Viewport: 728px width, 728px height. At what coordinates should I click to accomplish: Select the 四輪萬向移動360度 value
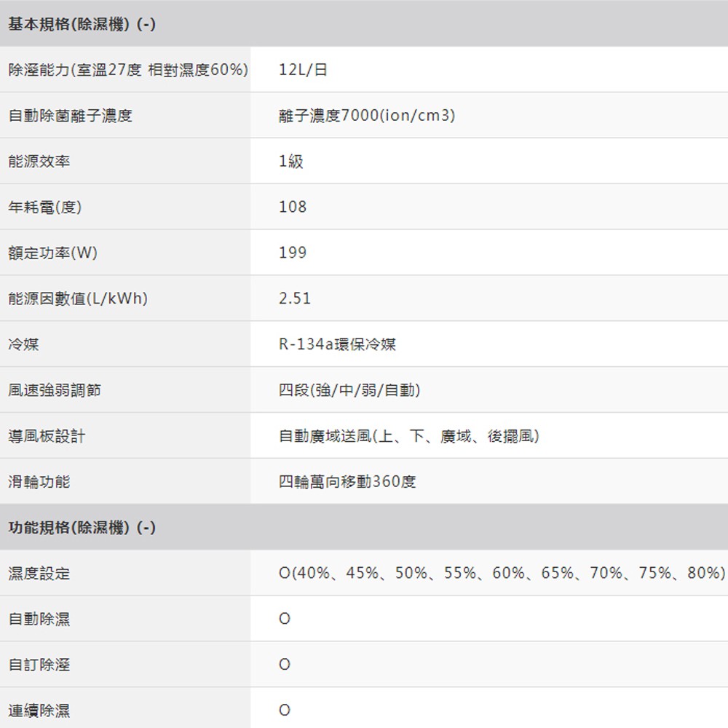347,482
